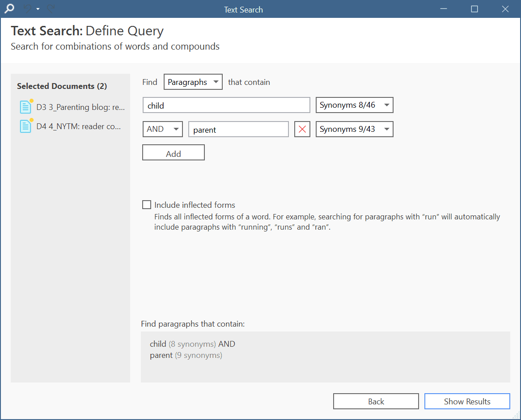Screen dimensions: 521x420
Task: Click 'child (8 synonyms) AND' query summary text
Action: 192,344
